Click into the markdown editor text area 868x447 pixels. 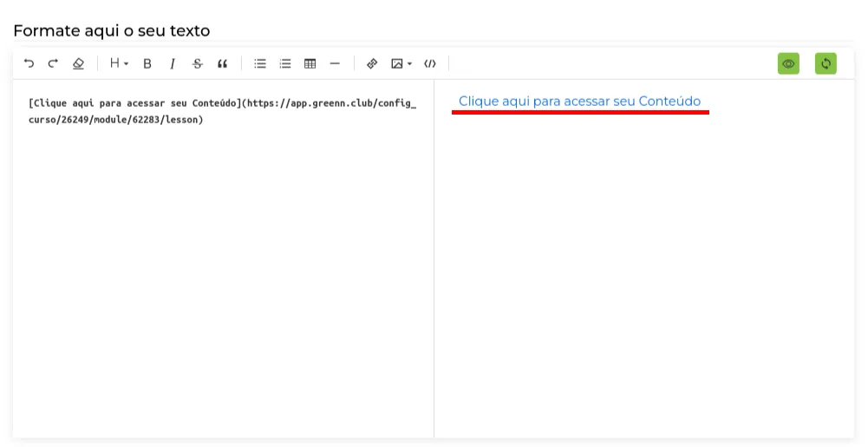pos(223,258)
